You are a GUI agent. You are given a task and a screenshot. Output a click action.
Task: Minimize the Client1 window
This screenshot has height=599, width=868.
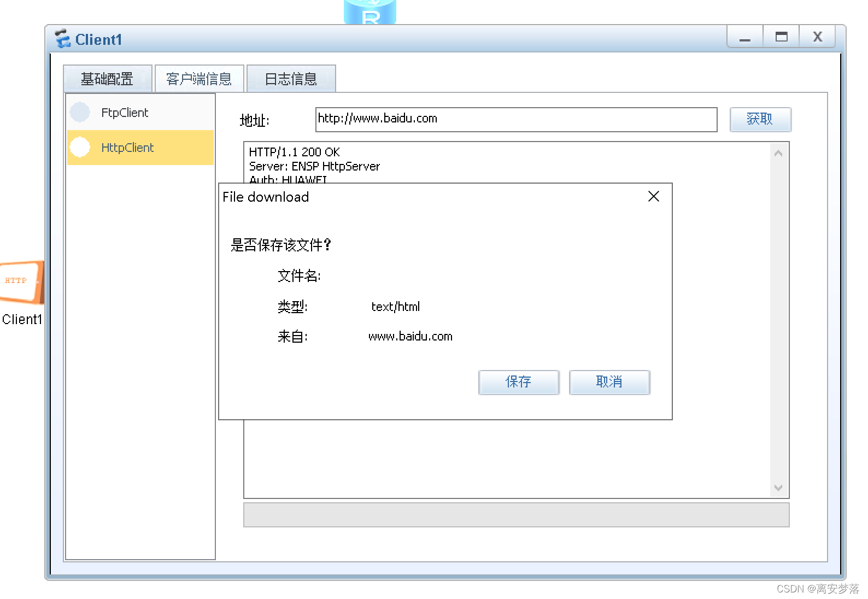[x=745, y=37]
